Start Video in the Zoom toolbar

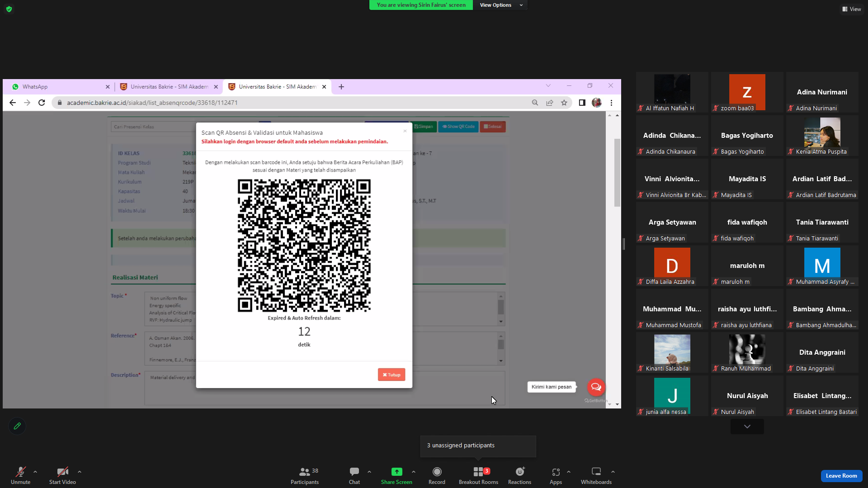click(62, 475)
